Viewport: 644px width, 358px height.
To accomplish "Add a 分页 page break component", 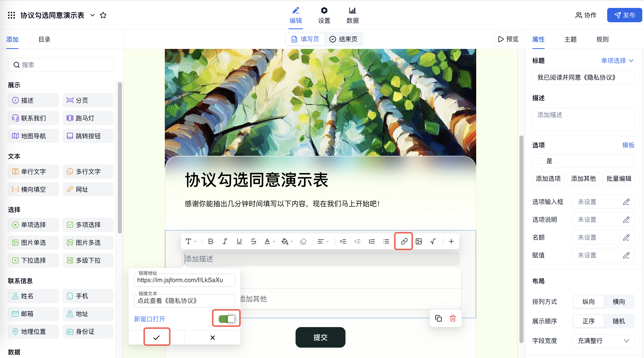I will tap(88, 100).
